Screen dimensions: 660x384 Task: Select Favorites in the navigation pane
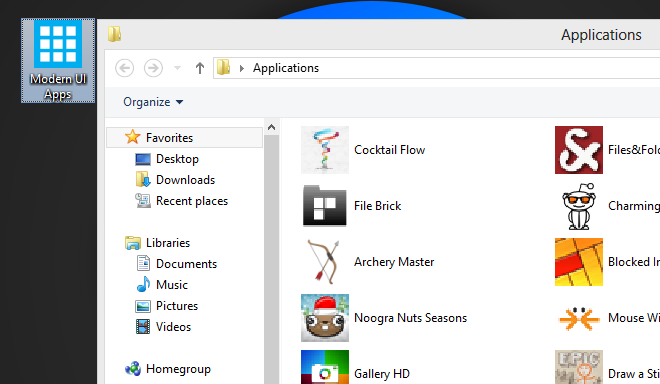coord(184,138)
